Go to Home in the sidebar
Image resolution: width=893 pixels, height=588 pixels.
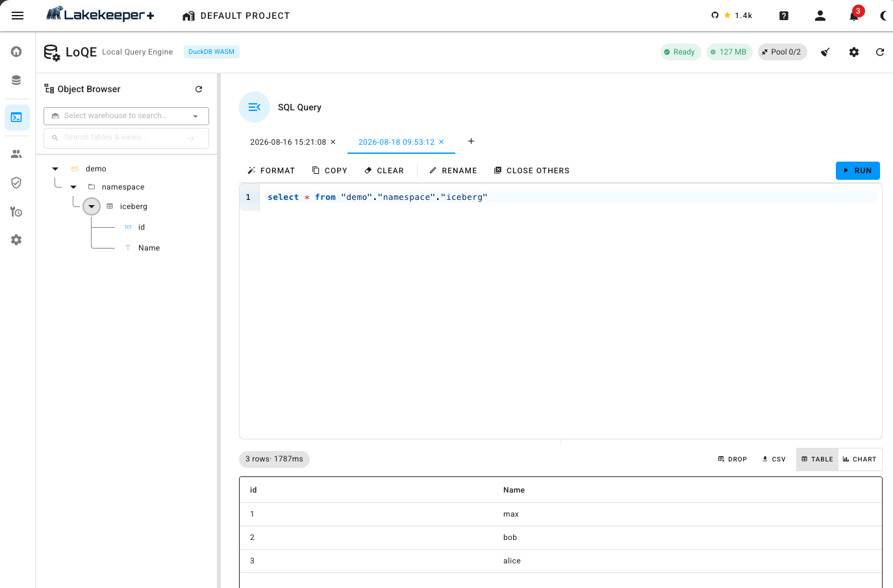tap(16, 51)
